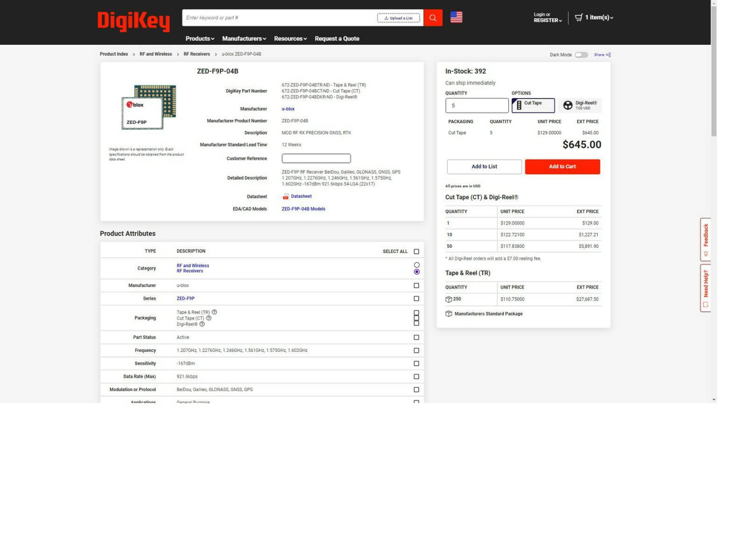Select the Digi-Reel packaging option
747x560 pixels.
pyautogui.click(x=580, y=105)
